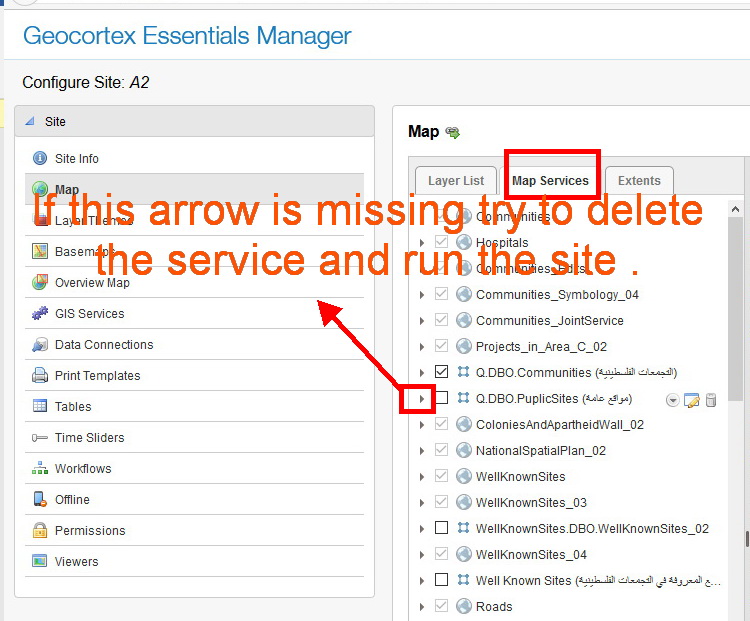Expand ColoniesAndApartheidWall_02 node
The height and width of the screenshot is (621, 750).
pyautogui.click(x=421, y=425)
